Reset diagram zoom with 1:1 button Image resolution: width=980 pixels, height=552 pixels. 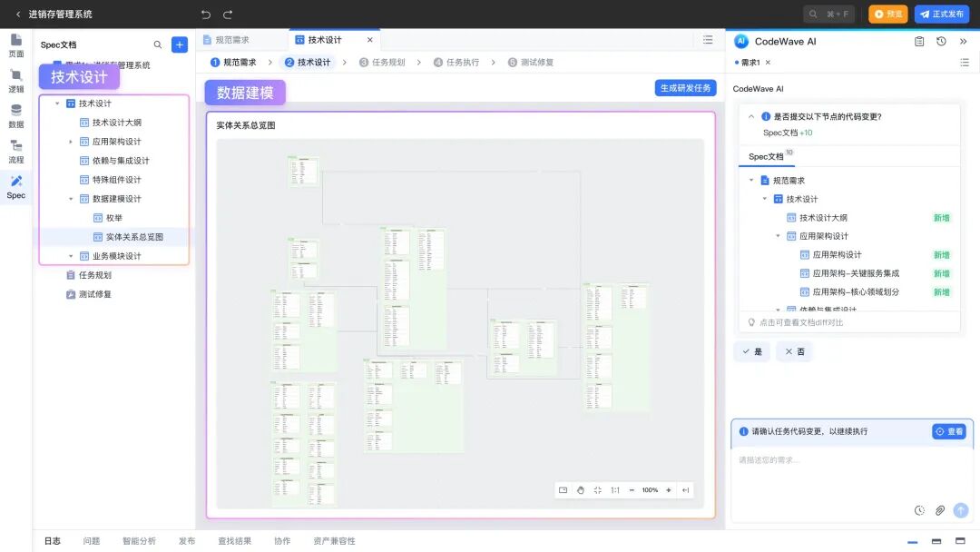click(615, 490)
